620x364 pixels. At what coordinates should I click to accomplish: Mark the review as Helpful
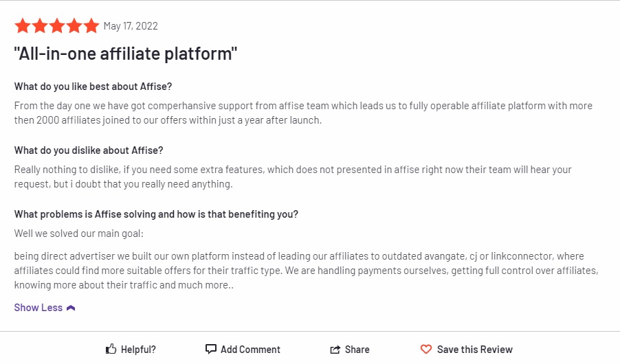pyautogui.click(x=138, y=350)
